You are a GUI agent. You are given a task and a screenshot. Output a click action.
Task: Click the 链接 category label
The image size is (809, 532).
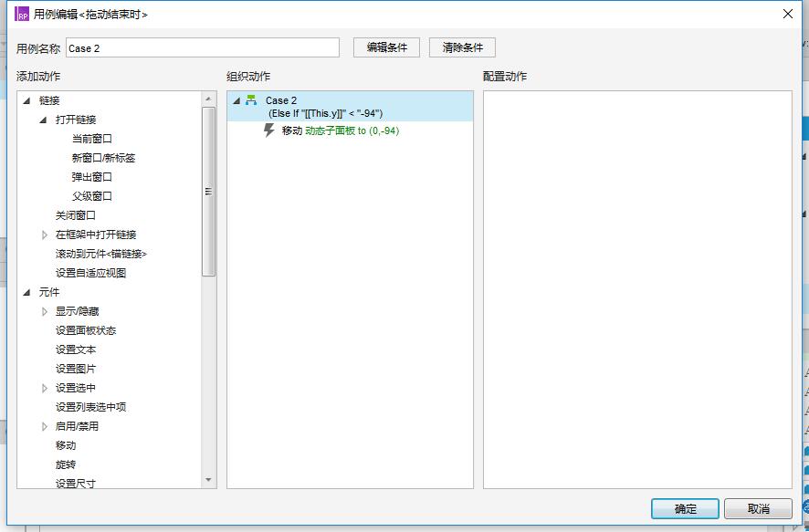(49, 100)
